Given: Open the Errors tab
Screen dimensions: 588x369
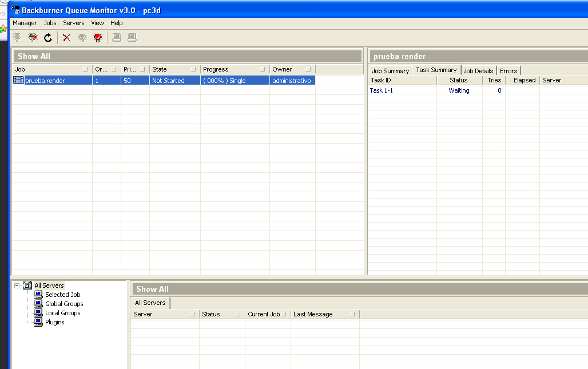Looking at the screenshot, I should [508, 71].
